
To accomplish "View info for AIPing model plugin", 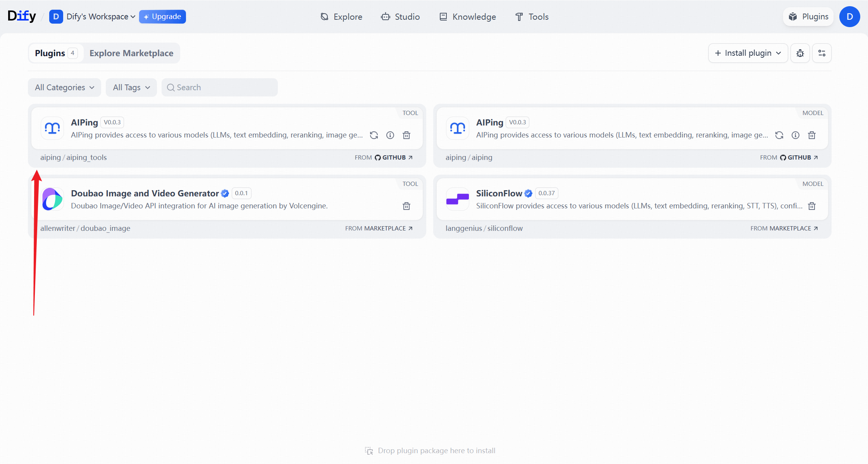I will click(795, 135).
